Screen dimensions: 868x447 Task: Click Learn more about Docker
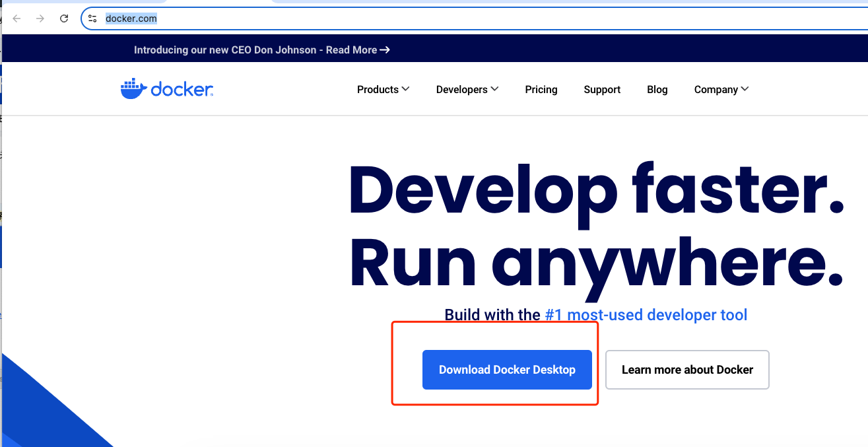(x=686, y=370)
